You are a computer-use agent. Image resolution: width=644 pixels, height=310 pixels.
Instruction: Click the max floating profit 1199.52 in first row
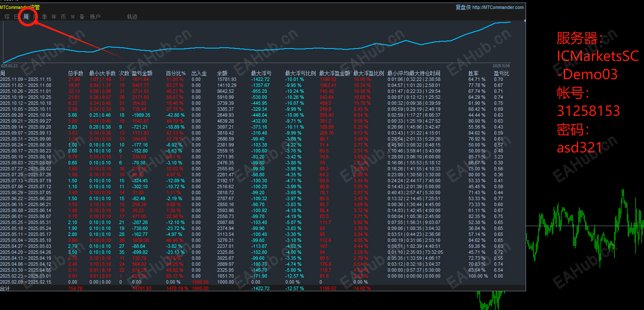click(x=327, y=79)
